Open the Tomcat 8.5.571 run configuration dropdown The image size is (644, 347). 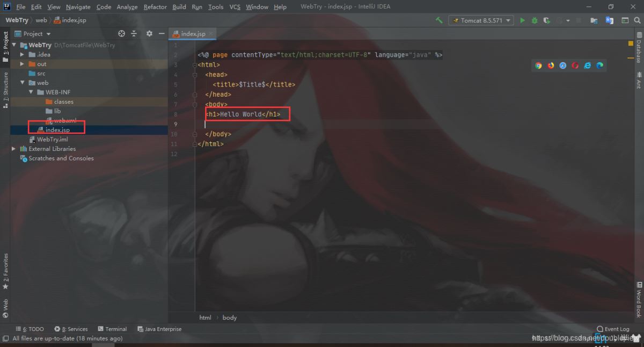(x=481, y=20)
